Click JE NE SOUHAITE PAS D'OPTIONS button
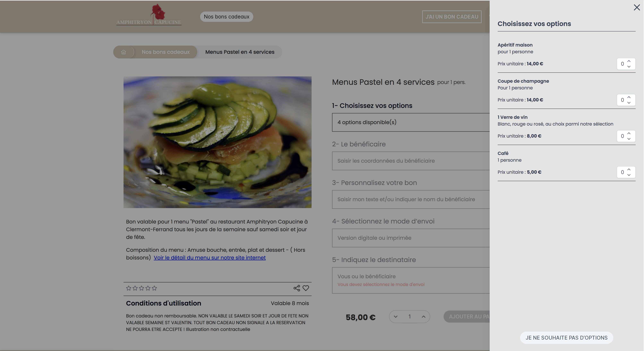The image size is (644, 351). (x=566, y=338)
